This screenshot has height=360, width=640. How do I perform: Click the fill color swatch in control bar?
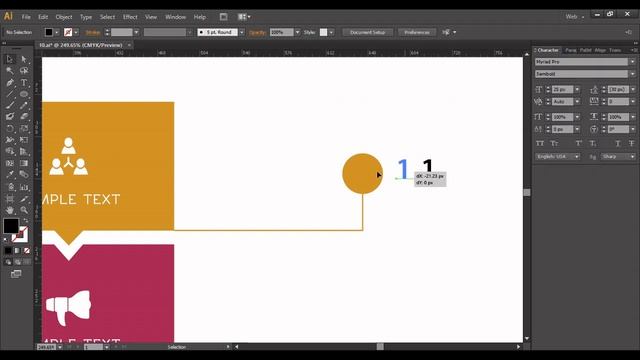(x=49, y=32)
